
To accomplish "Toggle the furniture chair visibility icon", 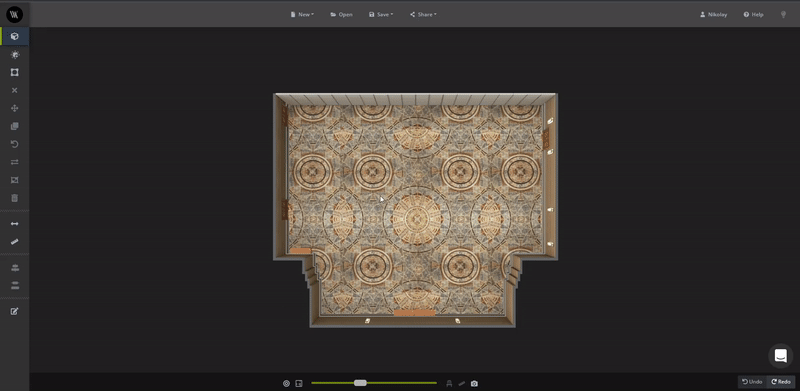I will (x=449, y=383).
